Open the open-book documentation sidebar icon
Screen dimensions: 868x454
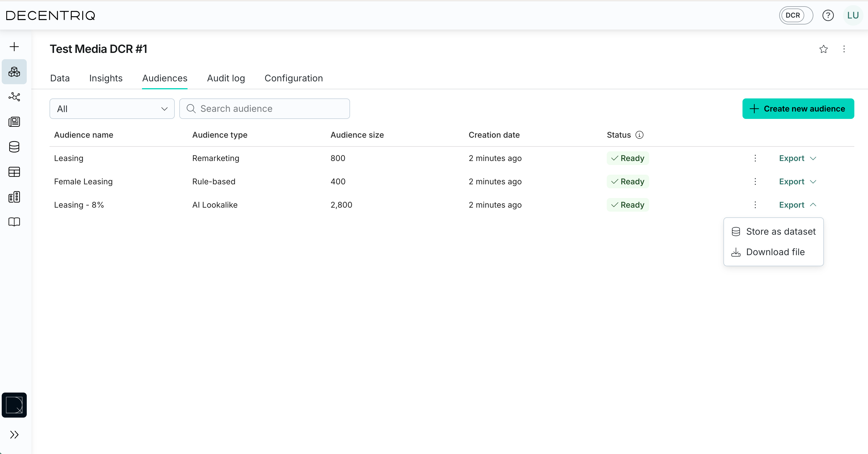coord(14,222)
